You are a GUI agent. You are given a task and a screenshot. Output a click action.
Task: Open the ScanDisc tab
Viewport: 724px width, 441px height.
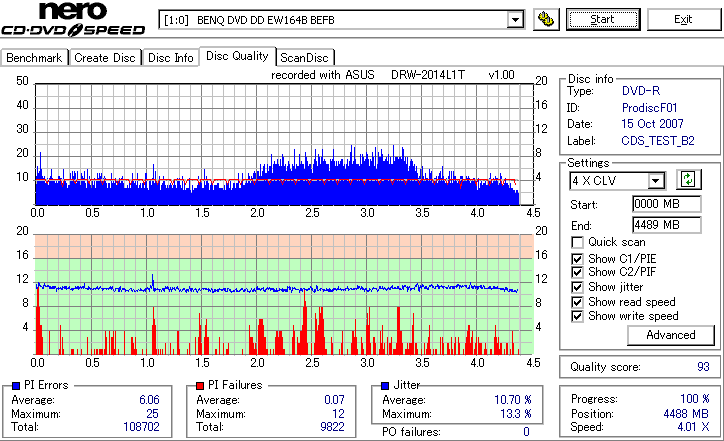[304, 58]
